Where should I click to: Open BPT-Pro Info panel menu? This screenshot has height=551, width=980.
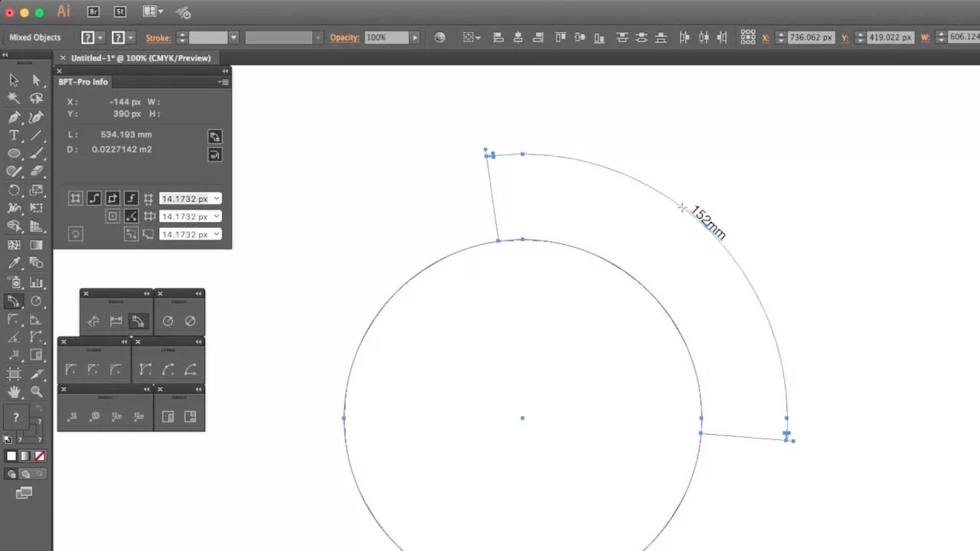coord(224,82)
